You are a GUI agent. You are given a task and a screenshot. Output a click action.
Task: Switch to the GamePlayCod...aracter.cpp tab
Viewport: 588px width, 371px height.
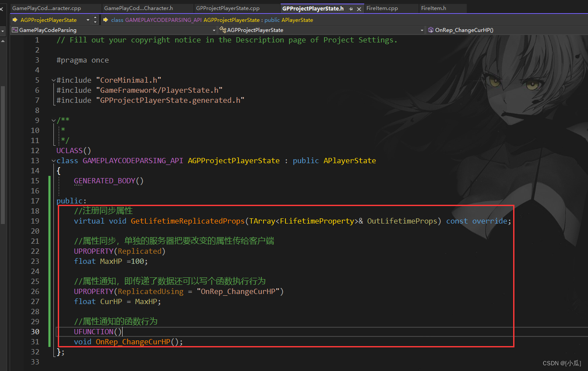[47, 8]
